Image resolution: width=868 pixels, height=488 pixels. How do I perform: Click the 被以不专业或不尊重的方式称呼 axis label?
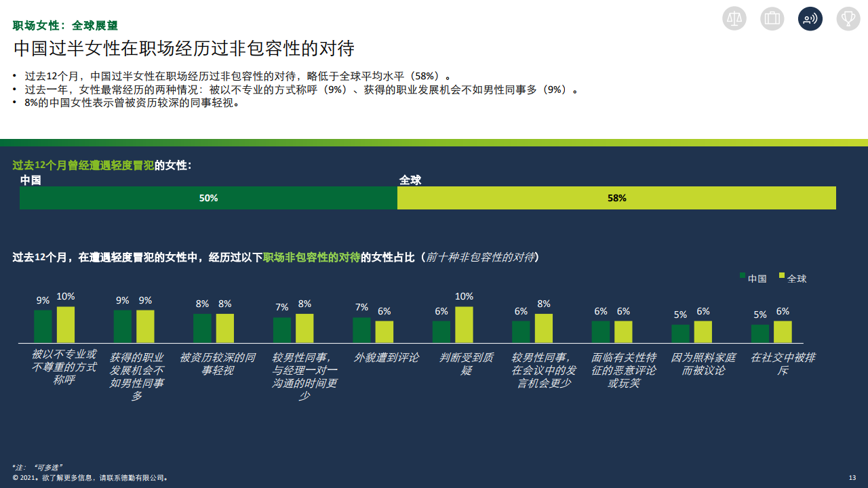[x=64, y=367]
